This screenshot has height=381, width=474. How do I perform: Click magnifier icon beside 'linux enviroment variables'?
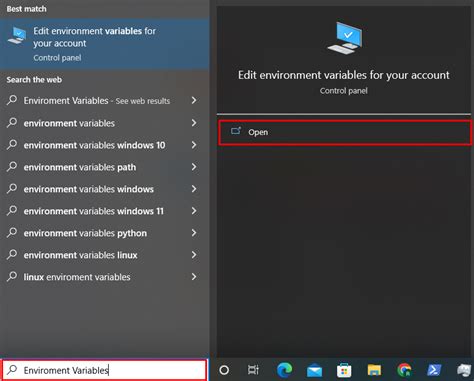[x=12, y=276]
